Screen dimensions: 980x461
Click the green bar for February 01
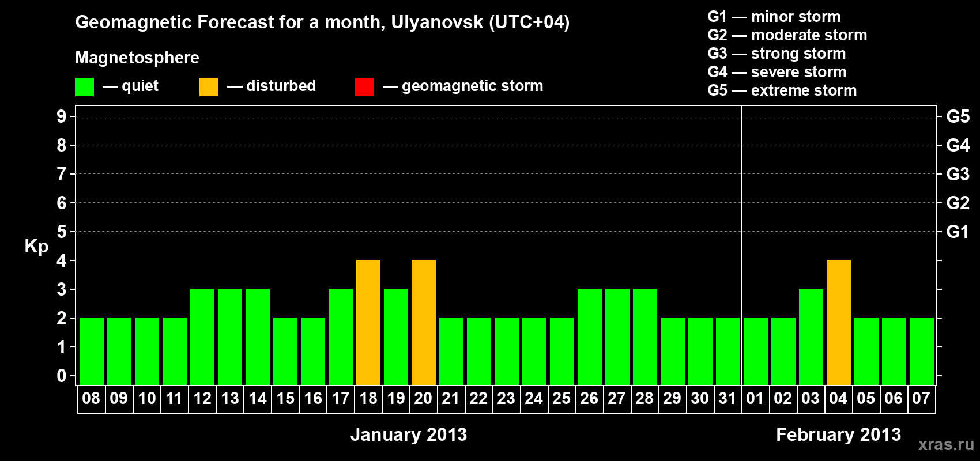click(756, 352)
